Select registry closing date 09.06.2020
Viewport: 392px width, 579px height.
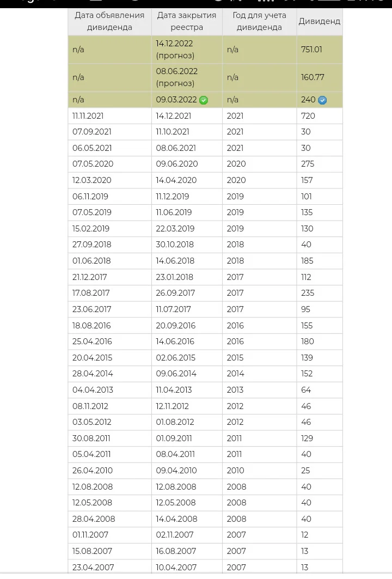[x=177, y=164]
